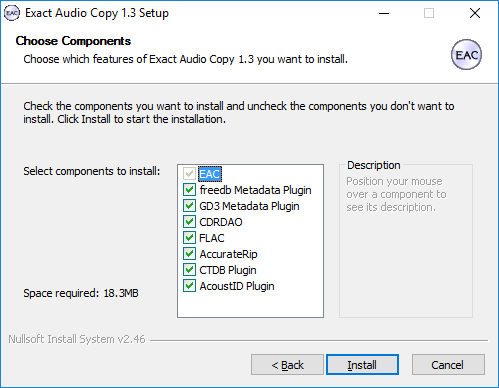
Task: Select the EAC component label
Action: 210,174
